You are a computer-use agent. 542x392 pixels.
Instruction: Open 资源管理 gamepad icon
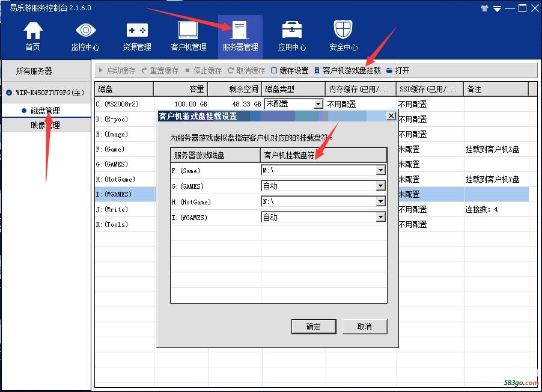pyautogui.click(x=137, y=31)
